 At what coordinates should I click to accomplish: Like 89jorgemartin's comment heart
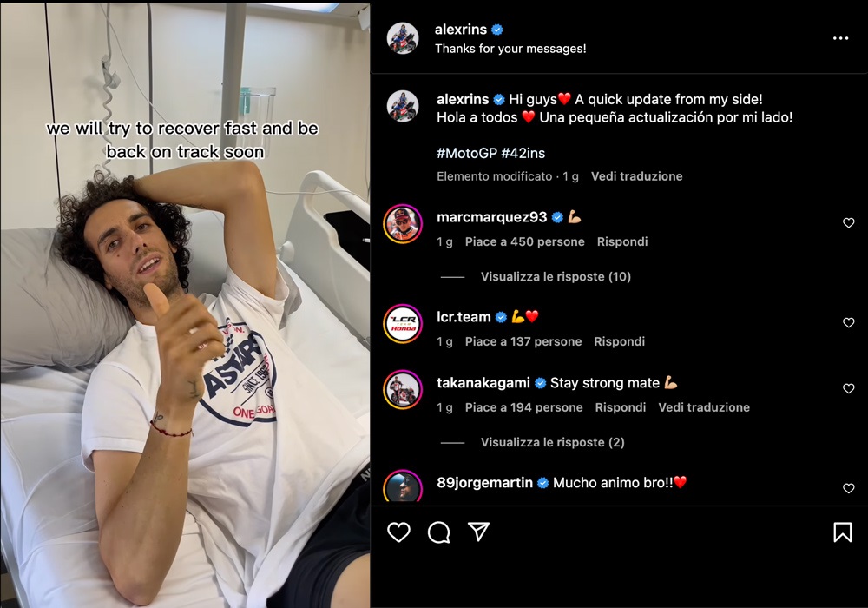coord(849,488)
